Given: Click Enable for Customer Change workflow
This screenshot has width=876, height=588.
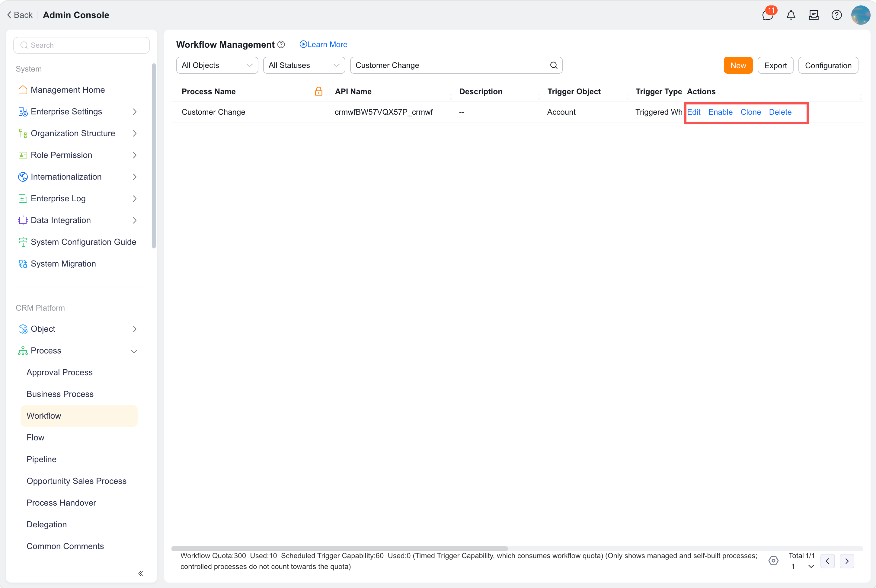Looking at the screenshot, I should coord(720,112).
